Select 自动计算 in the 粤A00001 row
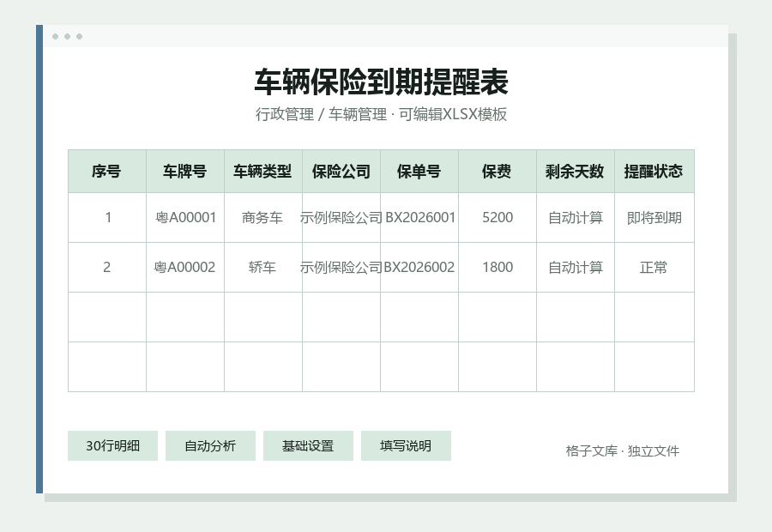This screenshot has width=772, height=532. (576, 217)
